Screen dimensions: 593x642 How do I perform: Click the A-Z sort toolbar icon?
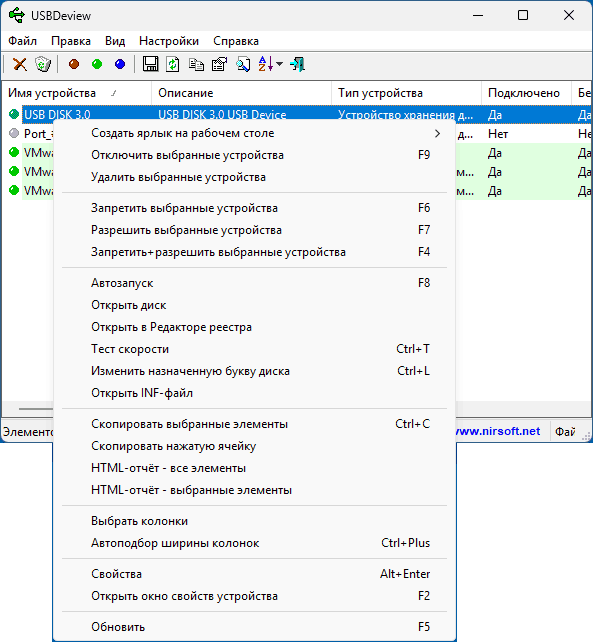265,64
